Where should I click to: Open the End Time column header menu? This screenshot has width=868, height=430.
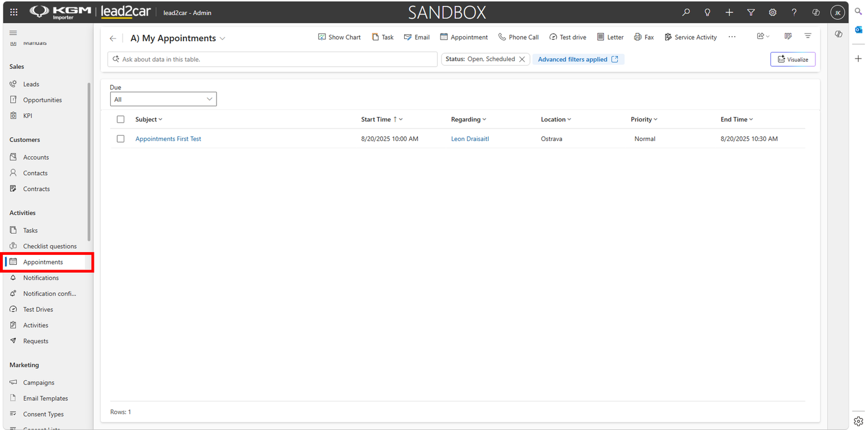737,119
